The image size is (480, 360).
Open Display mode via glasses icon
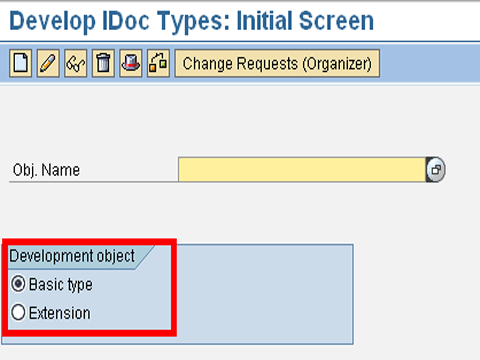(76, 63)
